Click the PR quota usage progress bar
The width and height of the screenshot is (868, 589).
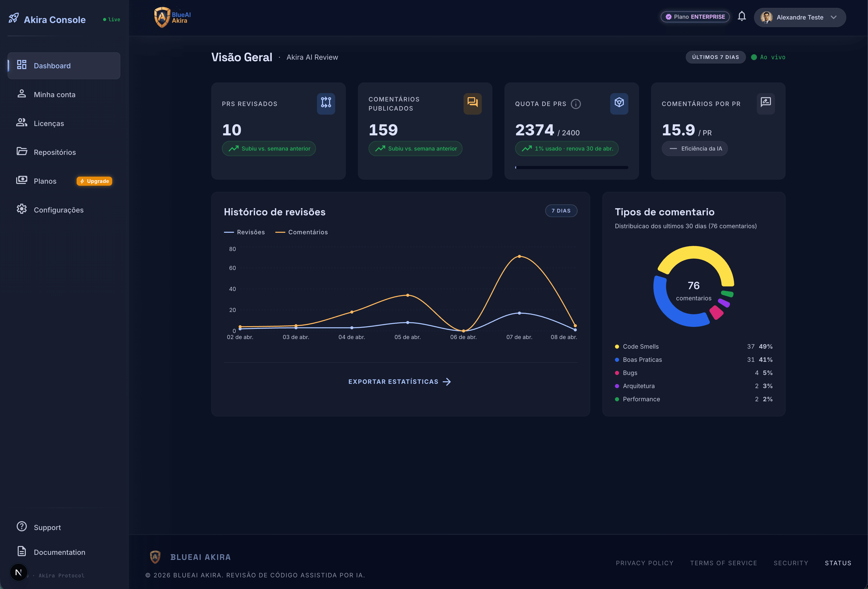(x=572, y=167)
